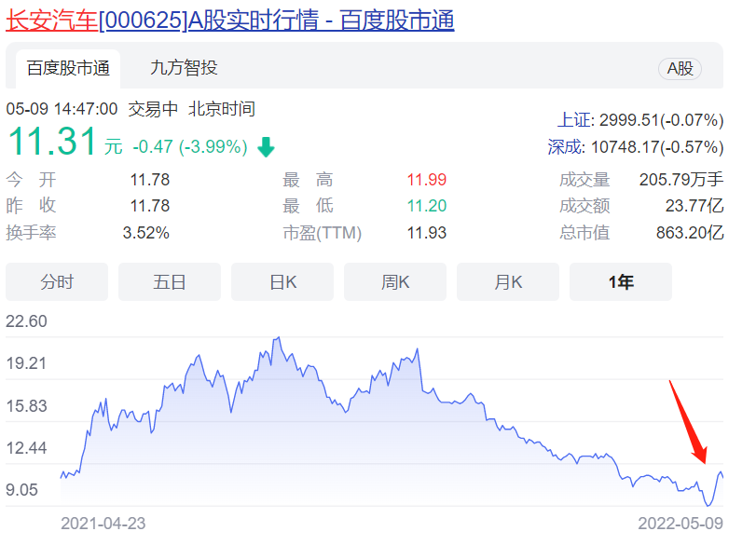Screen dimensions: 756x545
Task: Click the highest peak on the price chart
Action: point(278,338)
